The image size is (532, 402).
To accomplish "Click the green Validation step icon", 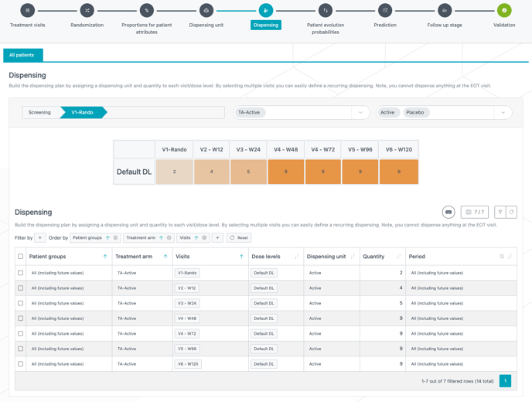I will click(504, 11).
